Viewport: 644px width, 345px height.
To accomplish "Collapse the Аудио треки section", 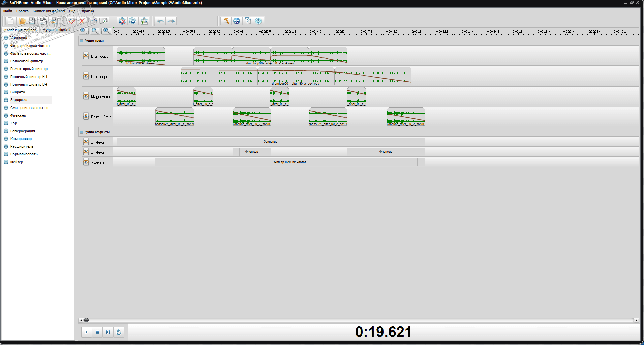I will [81, 41].
